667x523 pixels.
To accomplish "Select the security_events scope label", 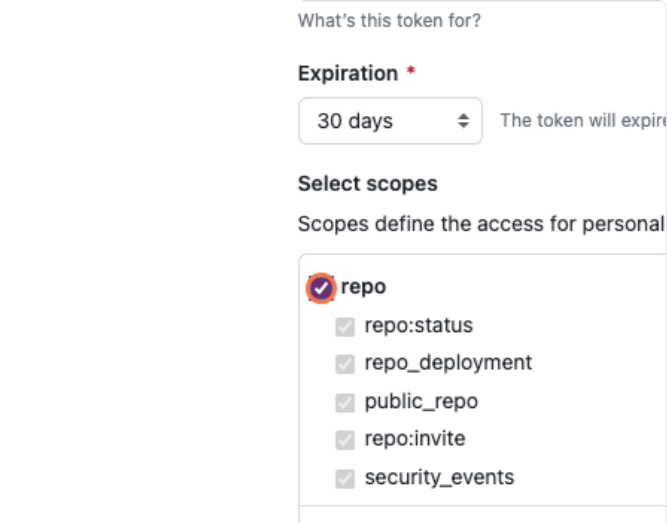I will 439,478.
